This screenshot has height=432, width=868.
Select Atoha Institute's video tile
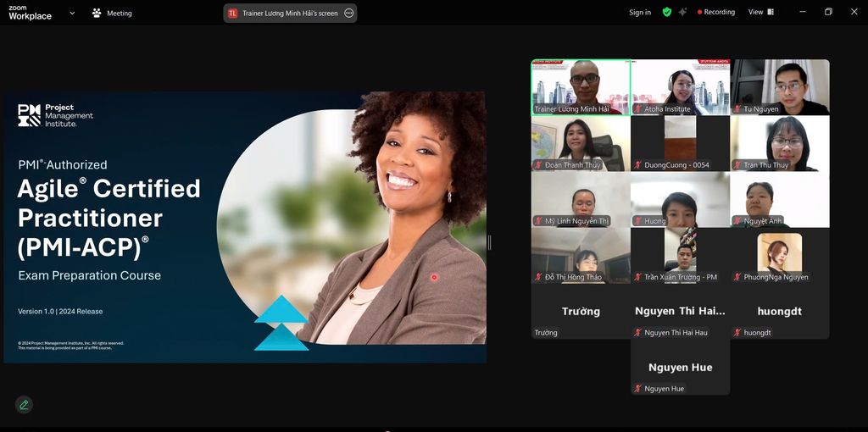pos(680,85)
